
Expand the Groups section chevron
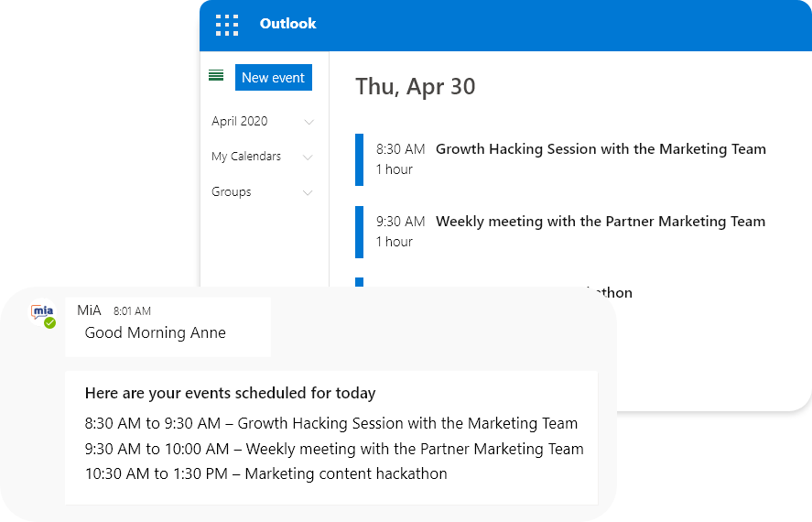point(308,192)
